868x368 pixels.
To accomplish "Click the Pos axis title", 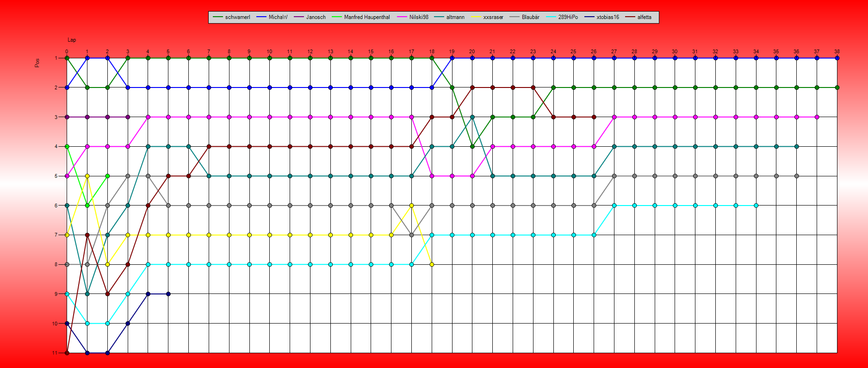I will pos(37,63).
